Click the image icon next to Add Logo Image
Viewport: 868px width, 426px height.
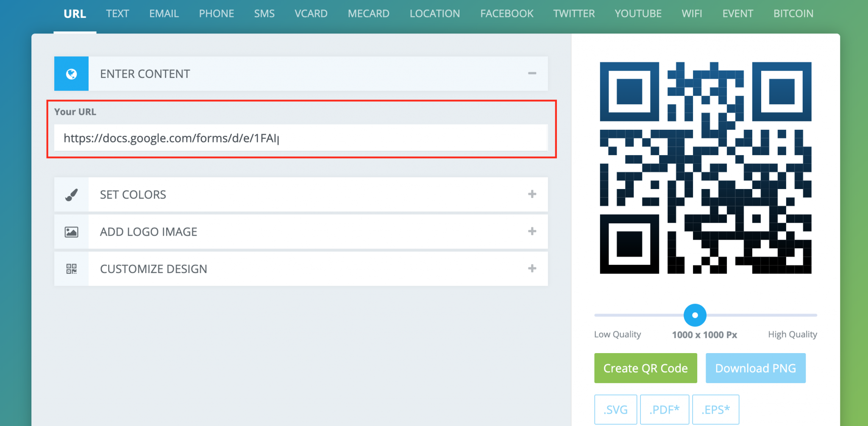[71, 231]
